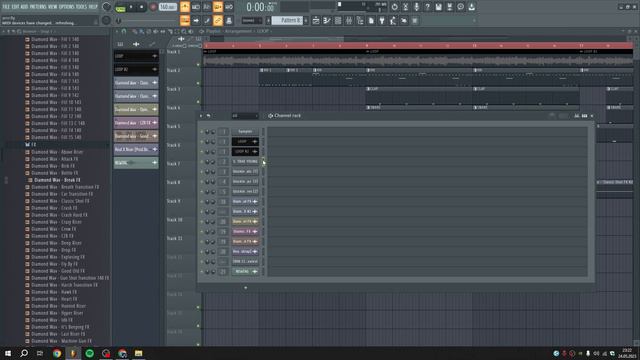
Task: Click the Channel rack undo arrow icon
Action: click(x=208, y=116)
